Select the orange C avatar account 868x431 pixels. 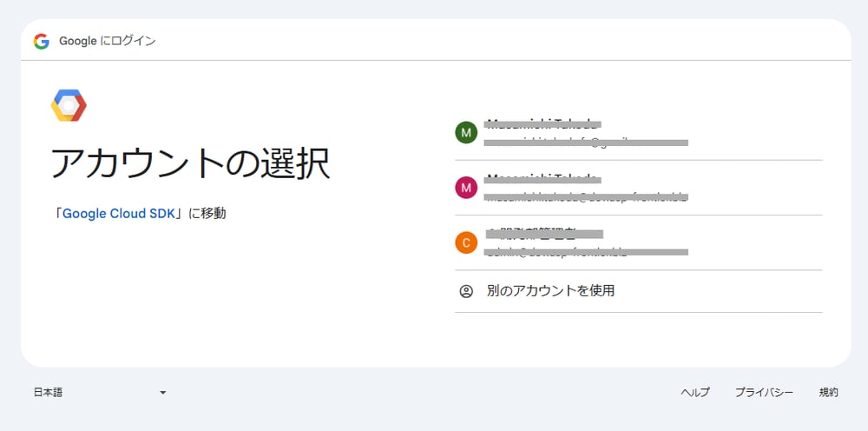tap(638, 242)
